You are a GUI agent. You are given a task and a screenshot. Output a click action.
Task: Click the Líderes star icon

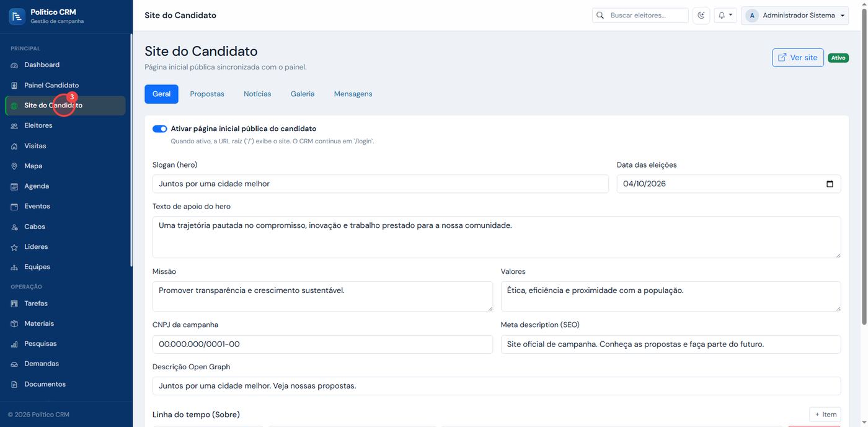pos(14,247)
